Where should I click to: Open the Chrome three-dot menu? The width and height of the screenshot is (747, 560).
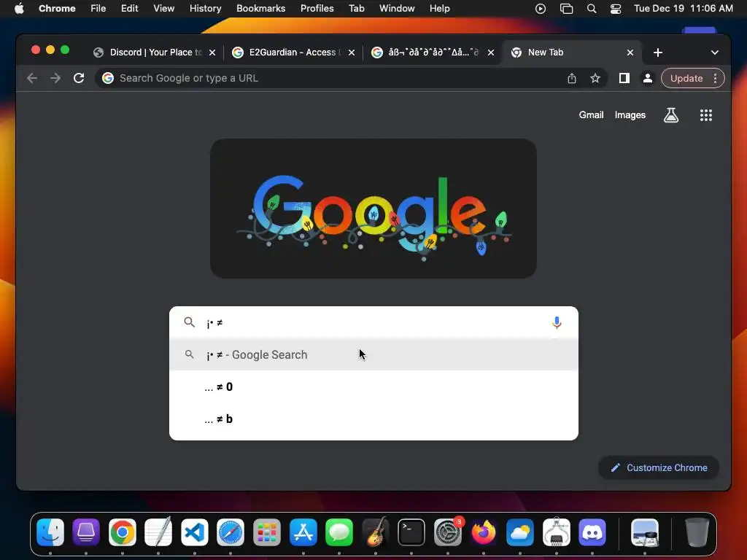click(x=715, y=78)
